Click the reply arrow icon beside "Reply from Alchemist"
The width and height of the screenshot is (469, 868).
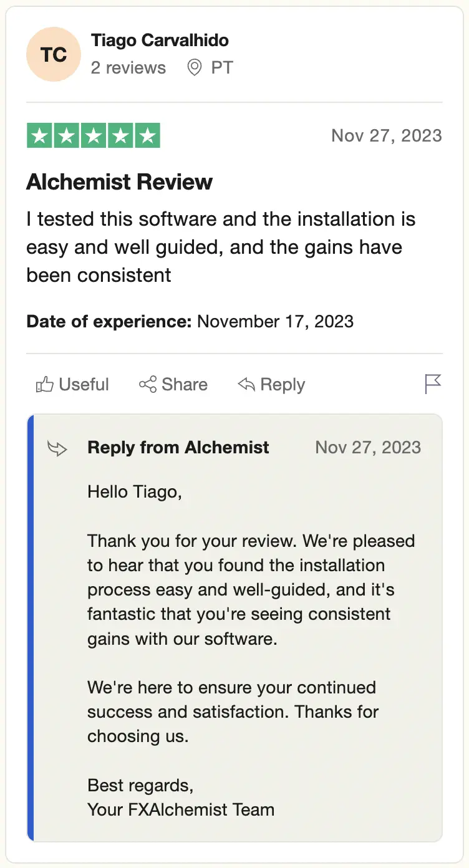point(57,448)
